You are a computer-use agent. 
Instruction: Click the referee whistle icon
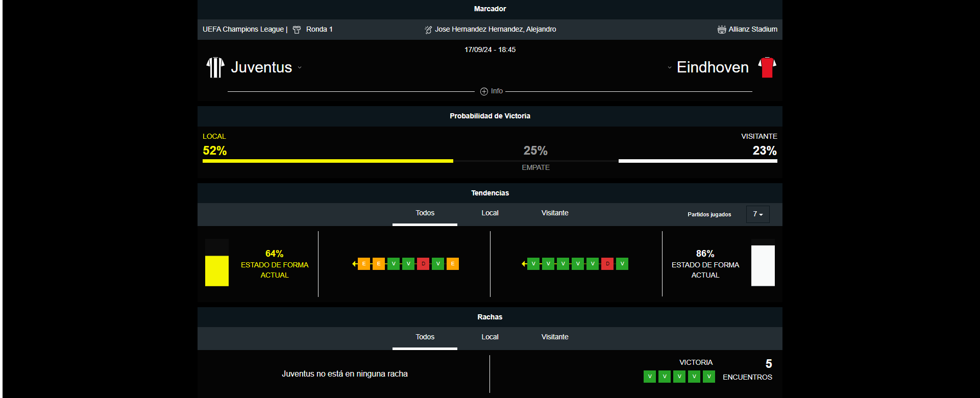tap(428, 30)
